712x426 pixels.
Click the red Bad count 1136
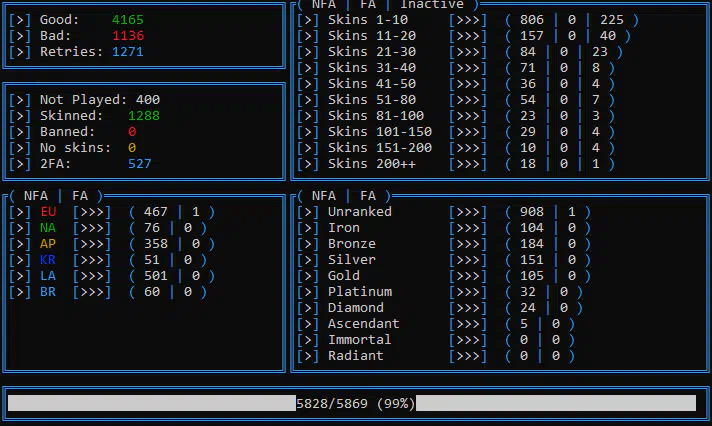[x=128, y=36]
